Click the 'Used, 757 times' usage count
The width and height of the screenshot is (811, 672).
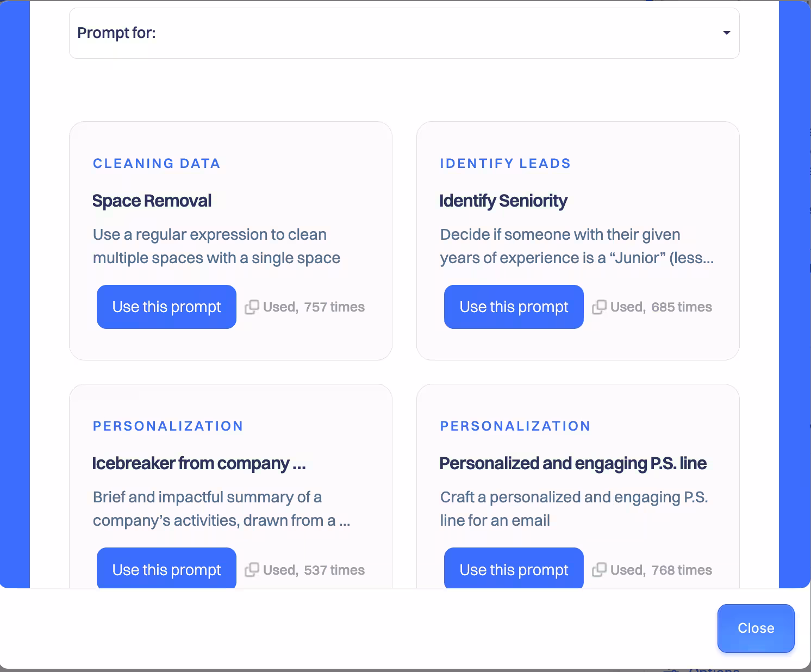314,307
